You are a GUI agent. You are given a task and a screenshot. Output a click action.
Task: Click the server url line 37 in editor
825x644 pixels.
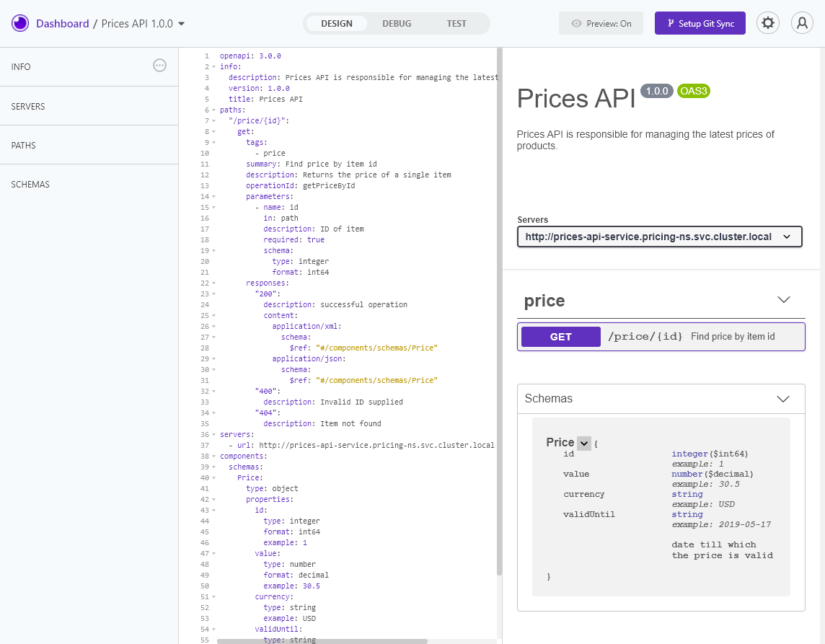click(361, 445)
